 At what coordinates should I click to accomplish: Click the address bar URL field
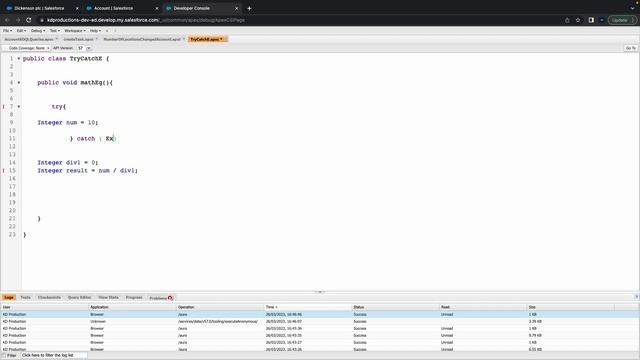tap(302, 20)
